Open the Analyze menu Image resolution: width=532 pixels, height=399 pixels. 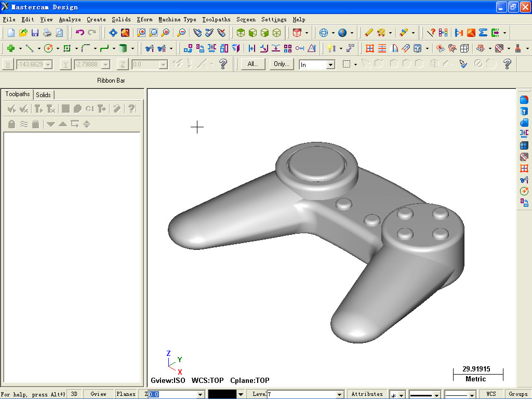click(x=70, y=19)
